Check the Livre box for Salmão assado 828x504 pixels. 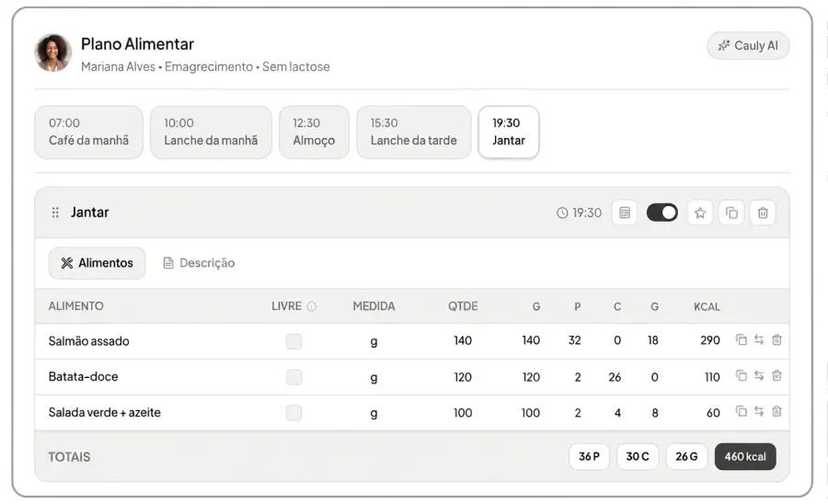293,341
